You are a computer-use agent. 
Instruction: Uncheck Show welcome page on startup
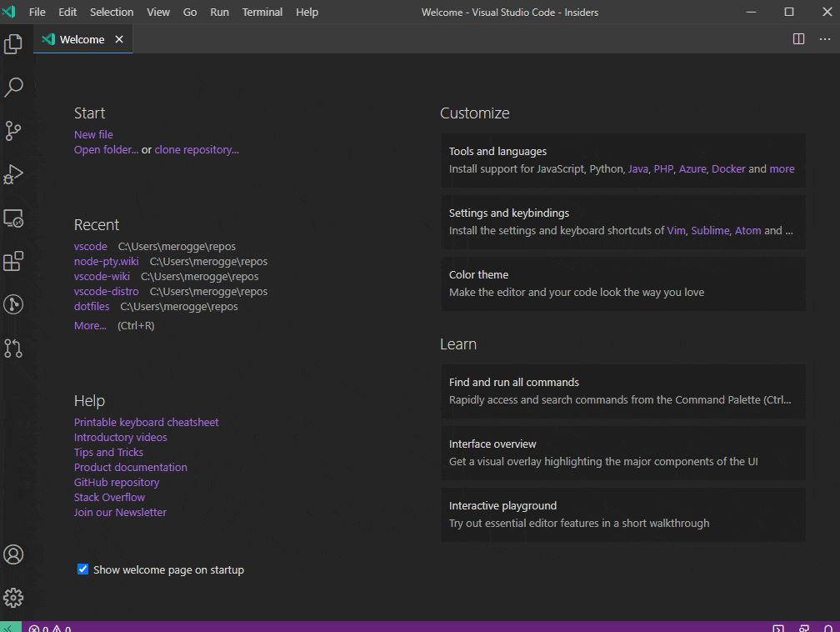coord(82,569)
